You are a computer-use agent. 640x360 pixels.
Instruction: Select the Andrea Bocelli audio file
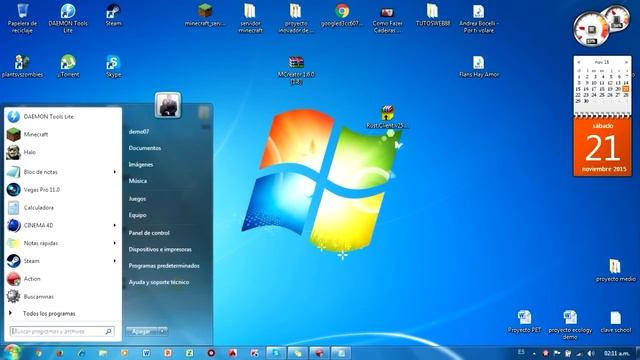tap(478, 18)
